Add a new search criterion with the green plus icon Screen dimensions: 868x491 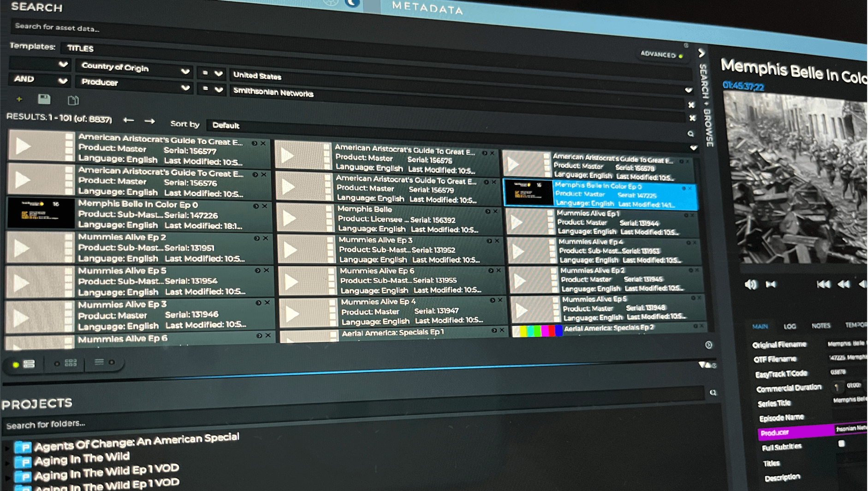point(19,99)
